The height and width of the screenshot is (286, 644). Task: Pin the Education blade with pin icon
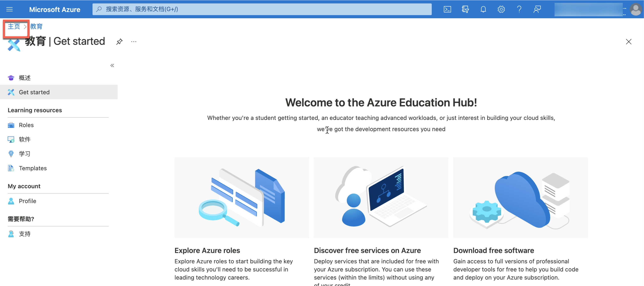(x=119, y=41)
